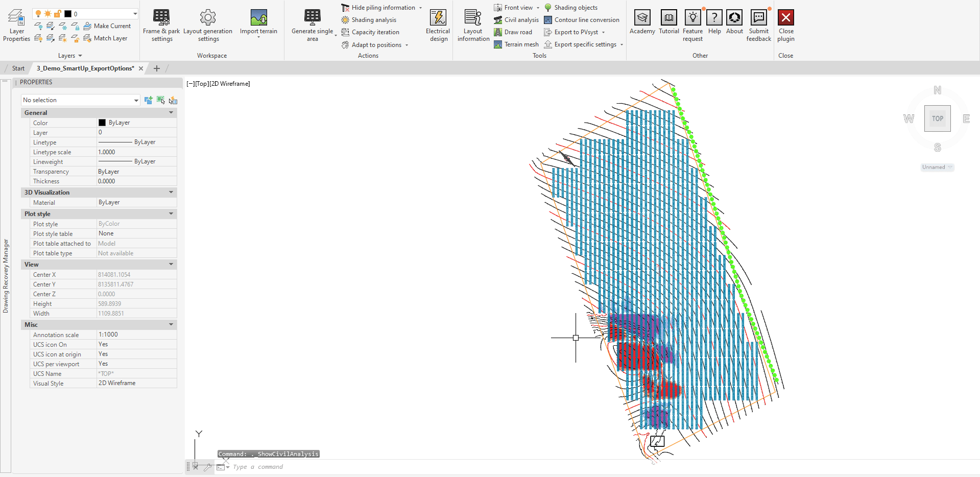Click the black Color ByLayer swatch
Screen dimensions: 980x477
point(102,123)
